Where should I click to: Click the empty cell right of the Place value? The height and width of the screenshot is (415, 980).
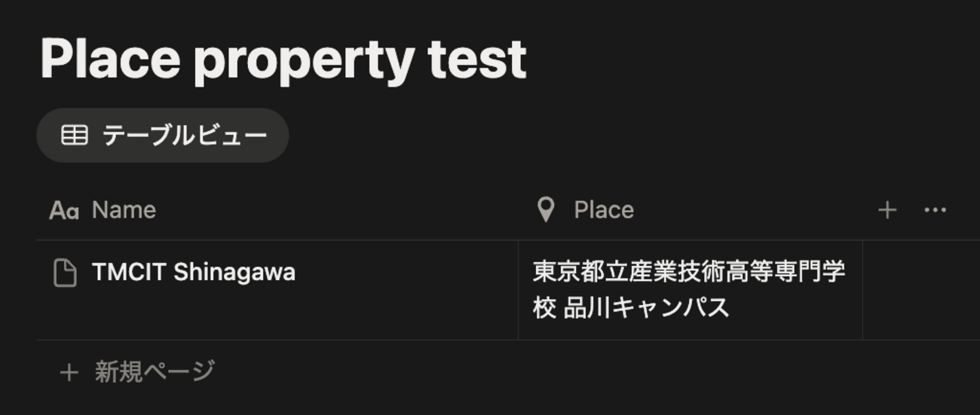[x=920, y=290]
